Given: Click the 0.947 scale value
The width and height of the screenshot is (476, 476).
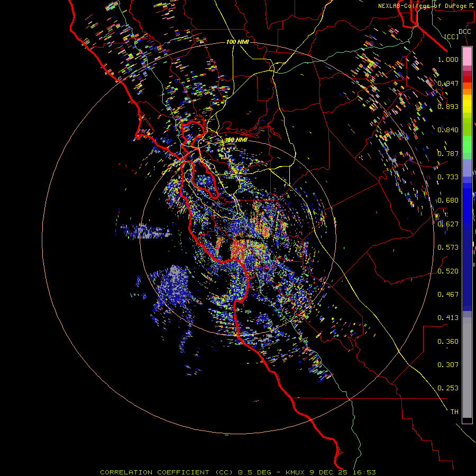Looking at the screenshot, I should click(x=448, y=83).
